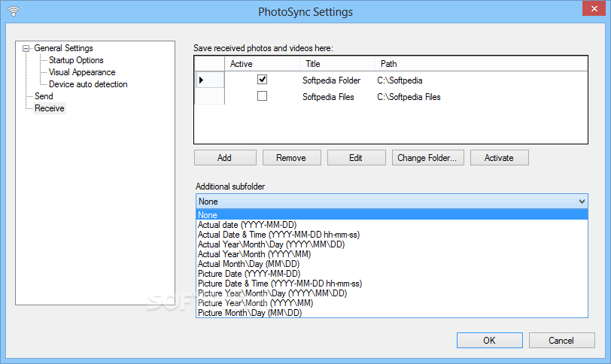Viewport: 611px width, 364px height.
Task: Select General Settings in the tree
Action: (x=63, y=48)
